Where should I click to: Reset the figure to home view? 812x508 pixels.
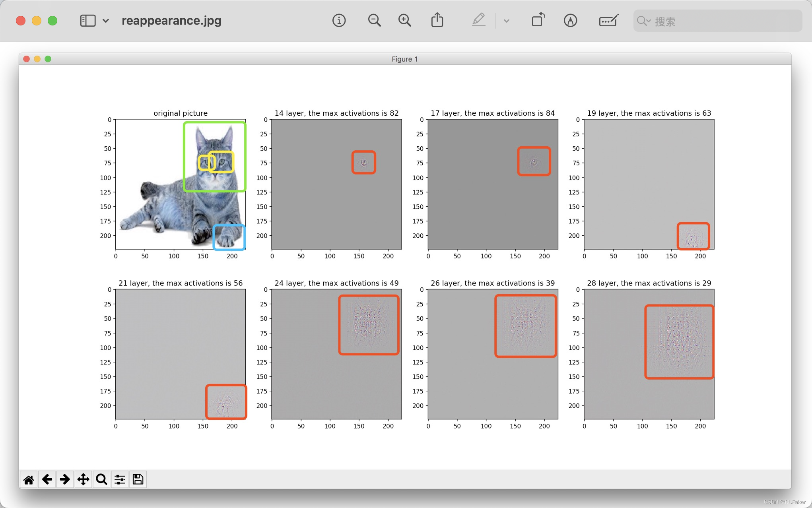(28, 480)
